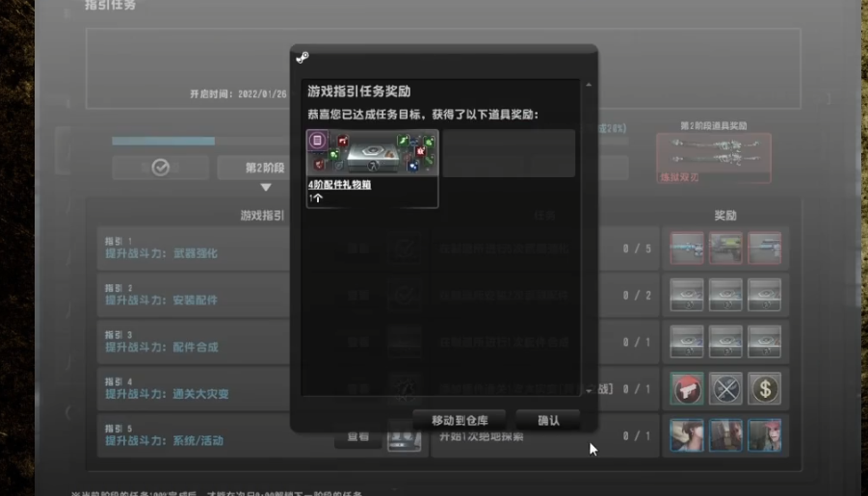Click the 移动到仓库 button
The image size is (868, 496).
(460, 420)
